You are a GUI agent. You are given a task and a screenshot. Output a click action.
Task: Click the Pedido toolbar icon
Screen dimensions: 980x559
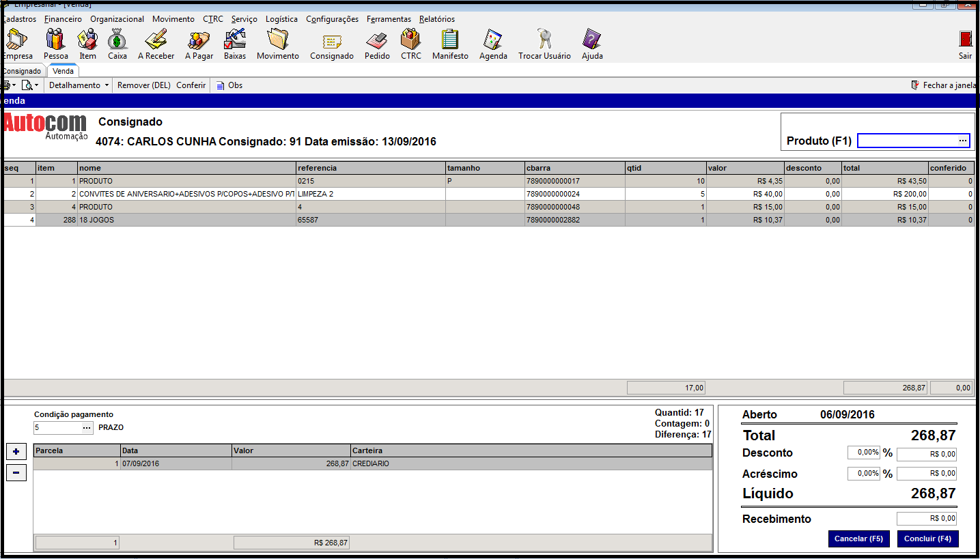pyautogui.click(x=376, y=41)
